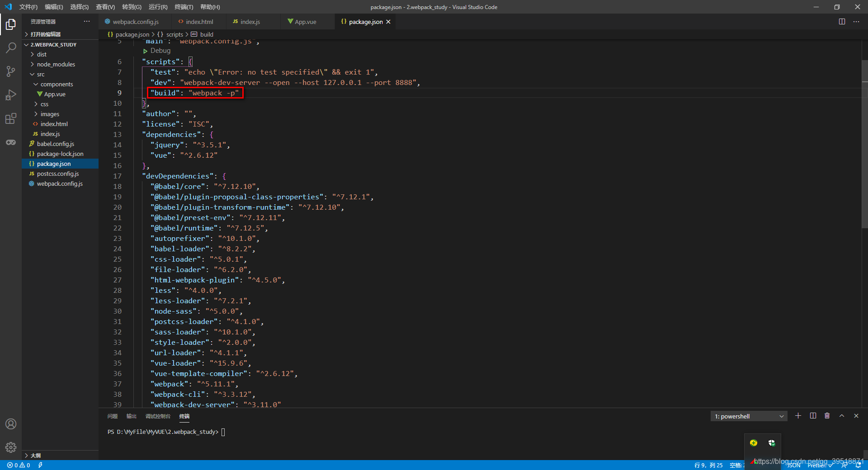Open the Search view in activity bar

tap(11, 47)
